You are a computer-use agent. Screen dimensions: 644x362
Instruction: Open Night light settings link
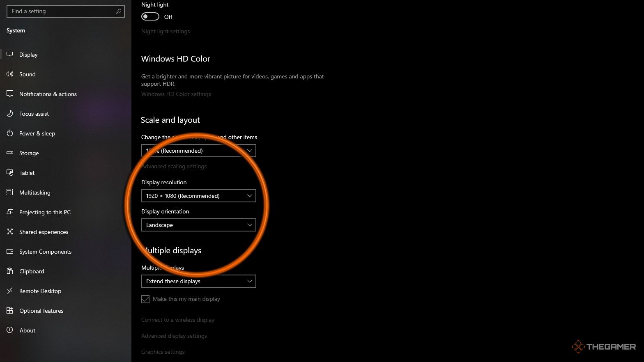tap(166, 31)
